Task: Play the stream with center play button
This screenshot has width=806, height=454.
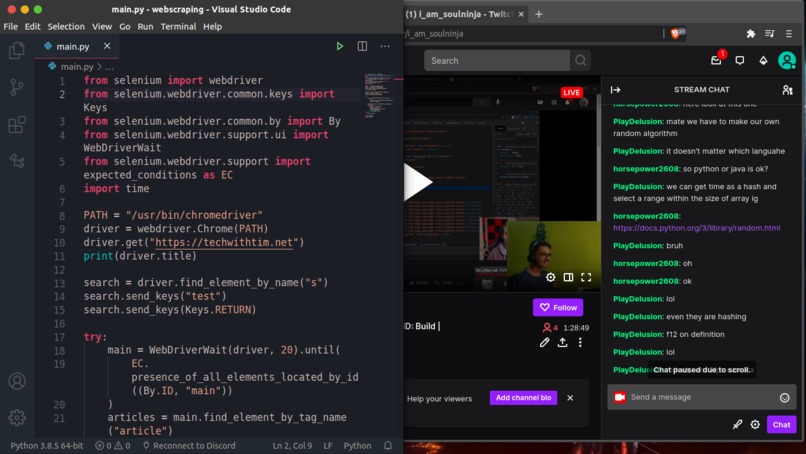Action: point(417,182)
